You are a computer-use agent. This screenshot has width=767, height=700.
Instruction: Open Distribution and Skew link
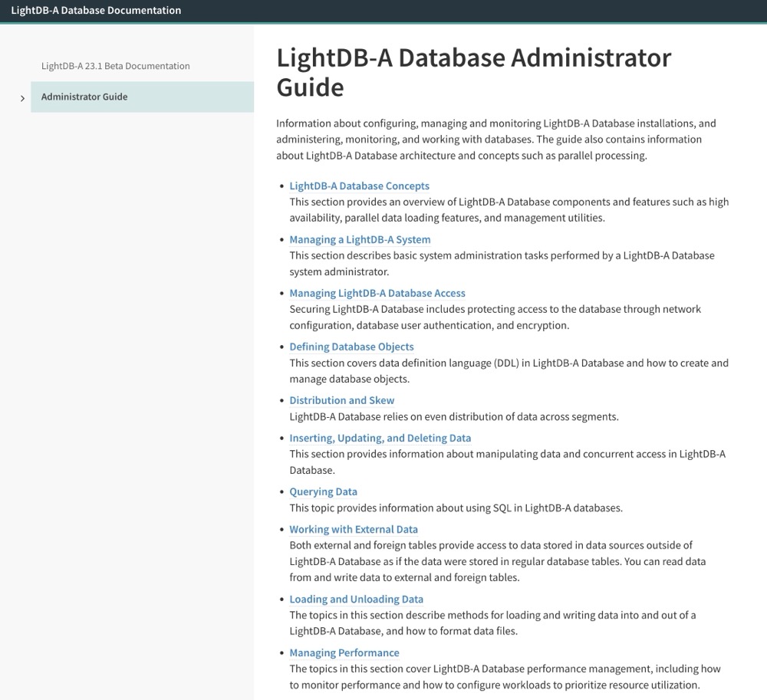coord(341,400)
